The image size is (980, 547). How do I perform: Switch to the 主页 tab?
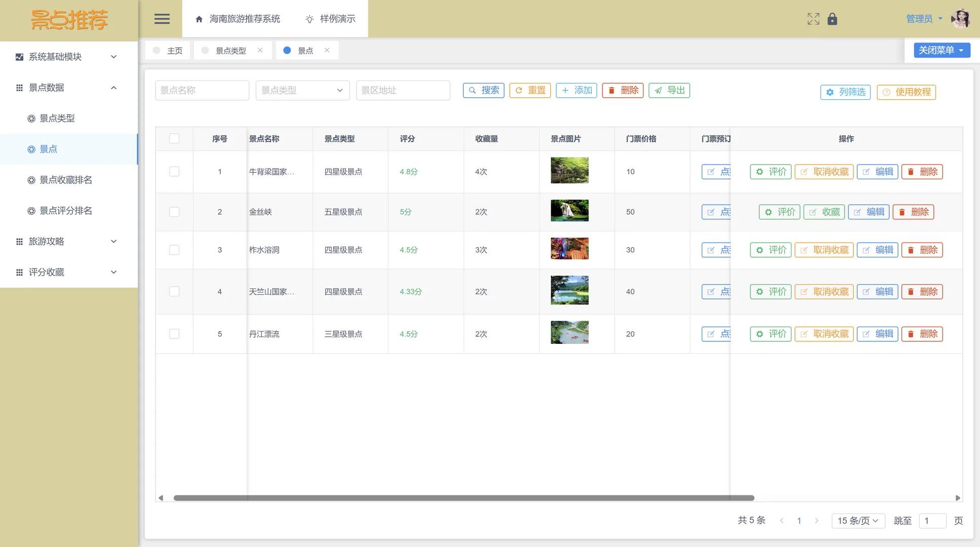pos(175,50)
